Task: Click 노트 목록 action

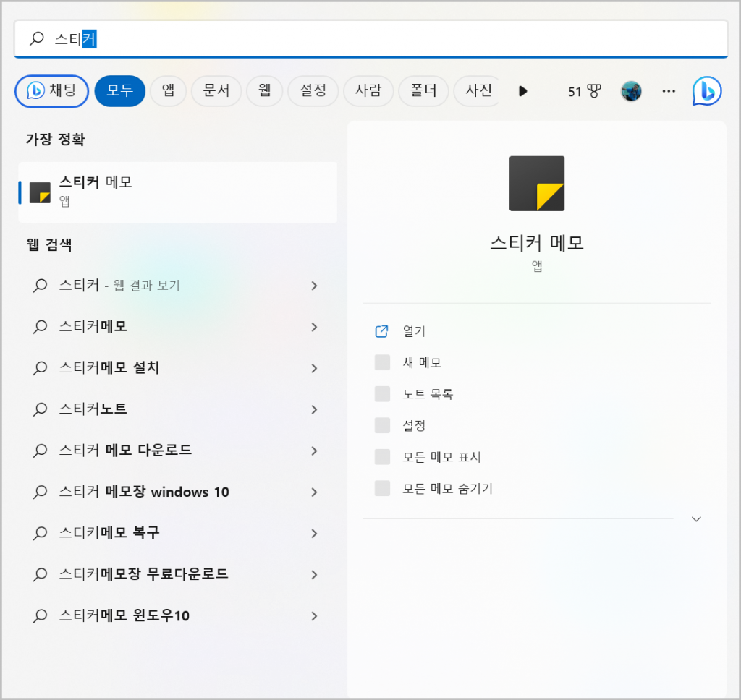Action: [428, 394]
